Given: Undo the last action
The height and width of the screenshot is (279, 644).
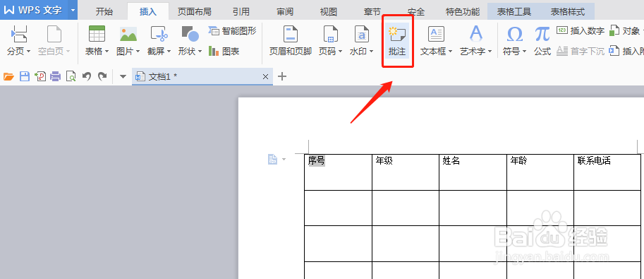Looking at the screenshot, I should coord(87,76).
